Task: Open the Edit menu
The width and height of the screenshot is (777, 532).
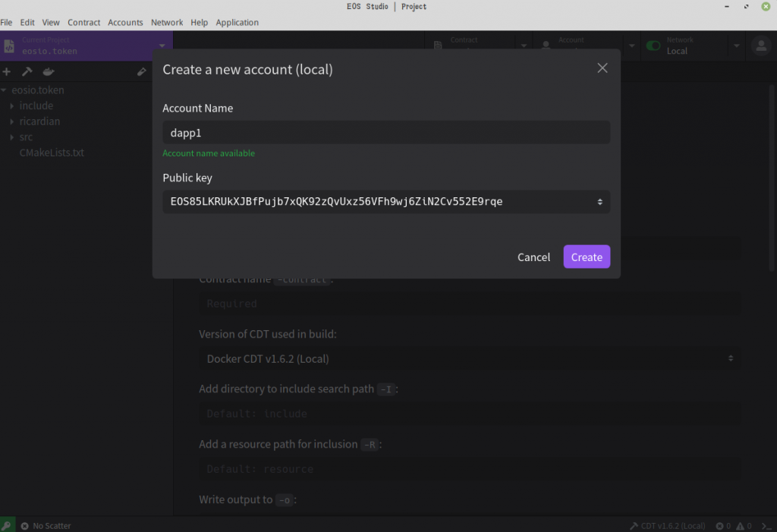Action: click(x=27, y=22)
